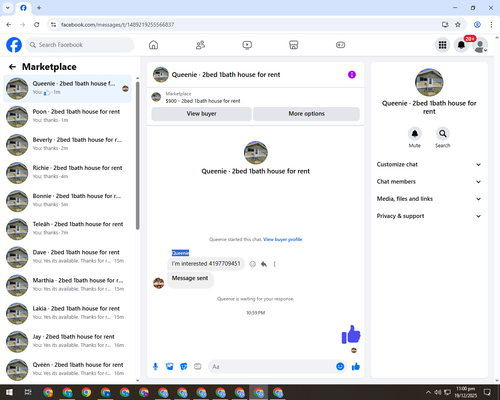
Task: Open Jay's 2bed 1bath house conversation
Action: 68,342
